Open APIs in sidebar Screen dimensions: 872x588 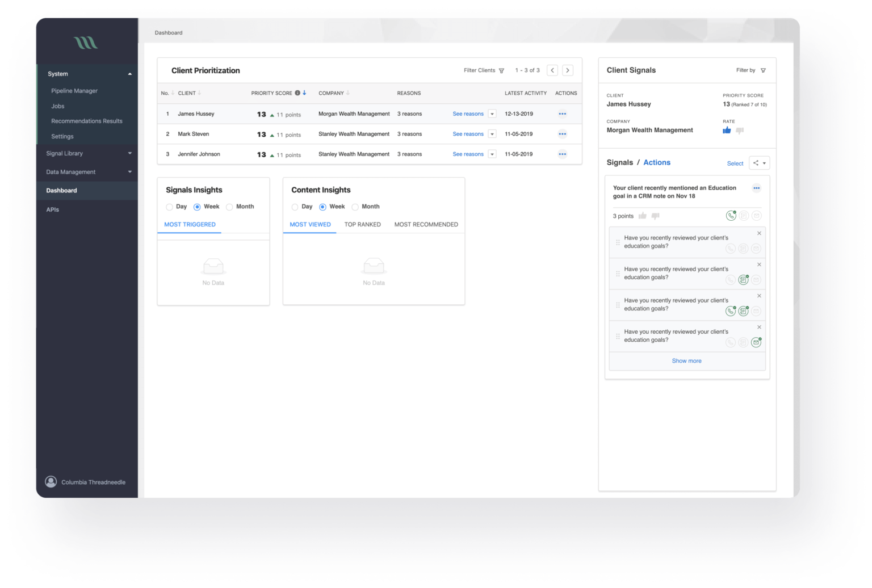click(x=53, y=209)
